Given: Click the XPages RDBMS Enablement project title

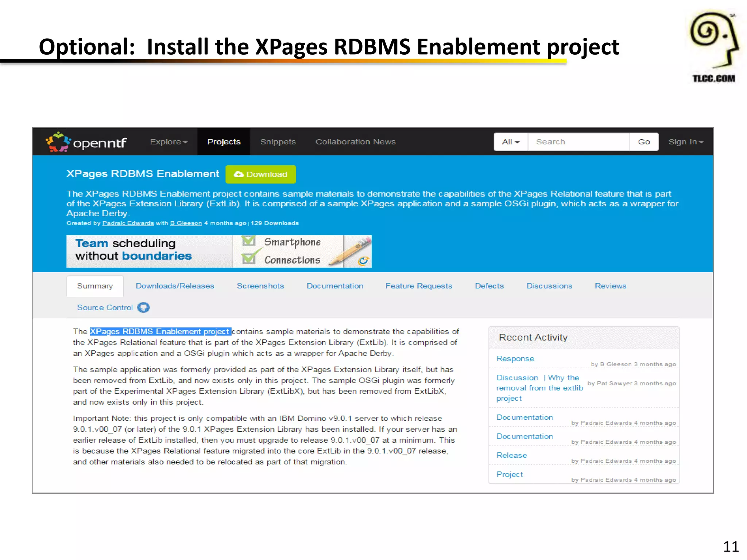Looking at the screenshot, I should (143, 174).
